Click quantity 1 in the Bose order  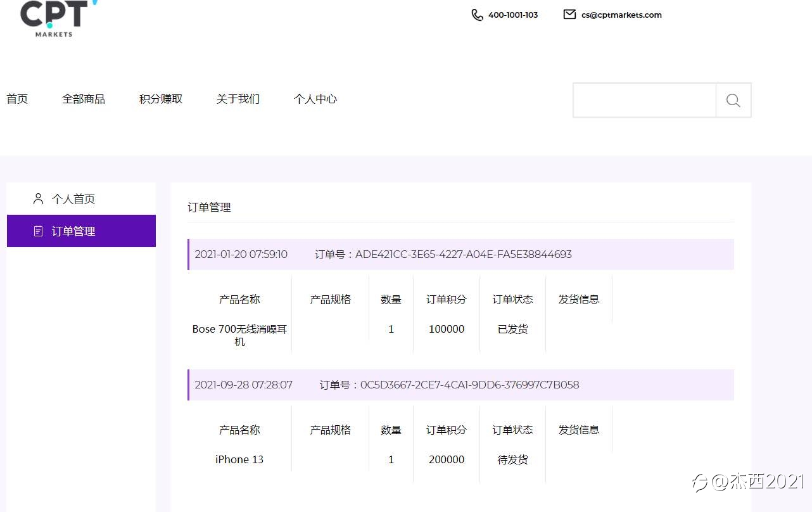click(391, 329)
